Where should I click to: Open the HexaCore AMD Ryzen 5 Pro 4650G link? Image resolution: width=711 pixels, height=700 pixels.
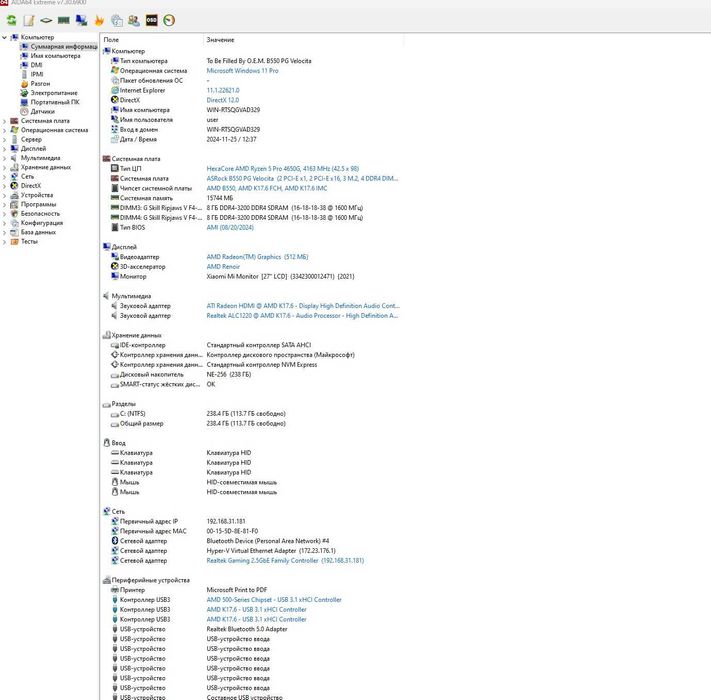pos(282,168)
